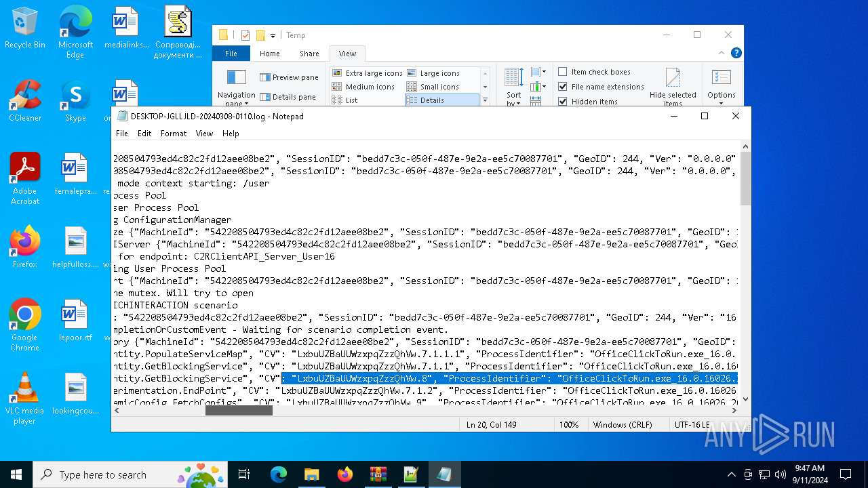The image size is (868, 488).
Task: Open Notepad File menu
Action: tap(122, 134)
